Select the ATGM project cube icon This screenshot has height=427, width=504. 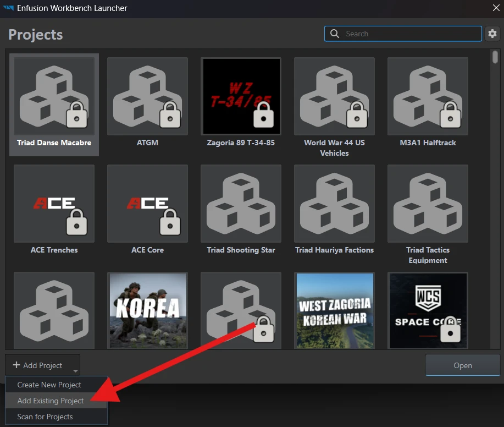tap(147, 96)
